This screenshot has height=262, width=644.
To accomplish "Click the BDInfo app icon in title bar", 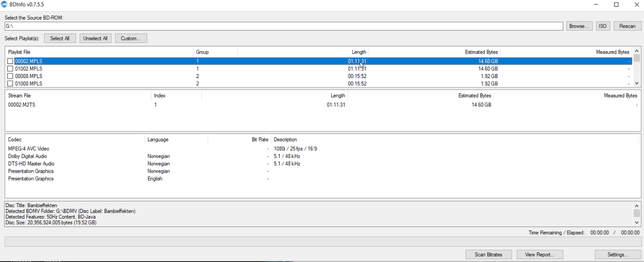I will (5, 5).
